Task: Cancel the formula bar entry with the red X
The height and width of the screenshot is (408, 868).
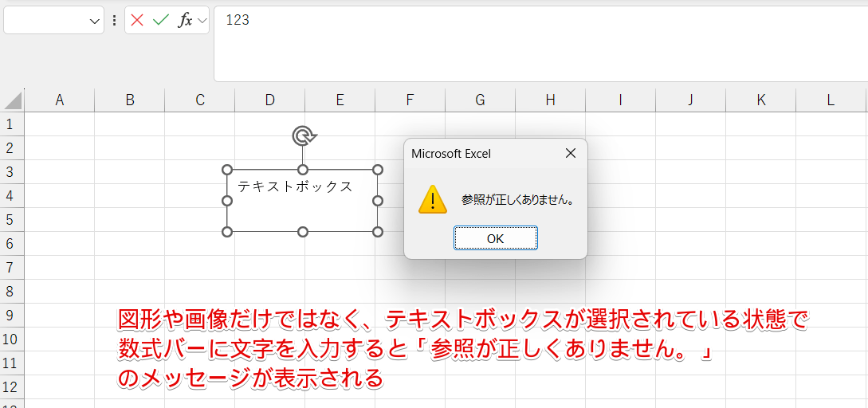Action: [137, 21]
